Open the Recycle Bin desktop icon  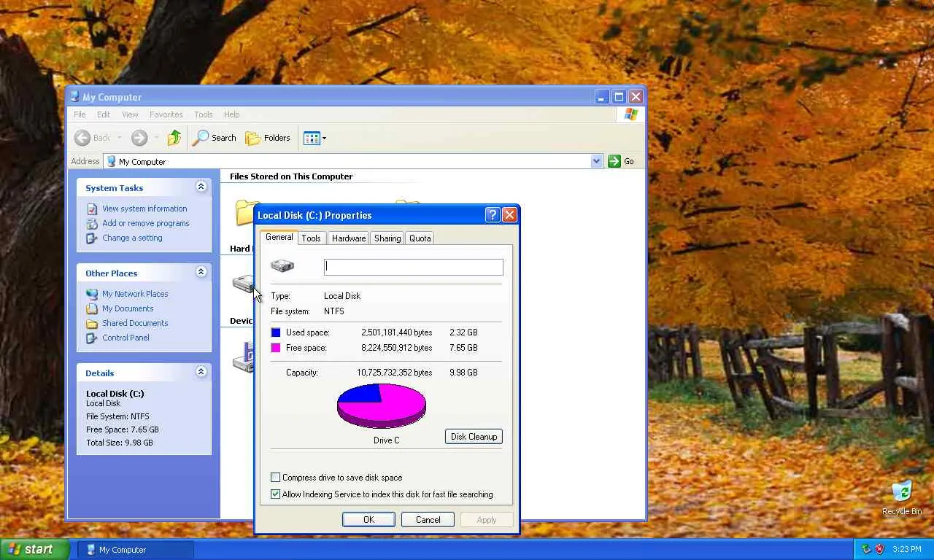902,492
